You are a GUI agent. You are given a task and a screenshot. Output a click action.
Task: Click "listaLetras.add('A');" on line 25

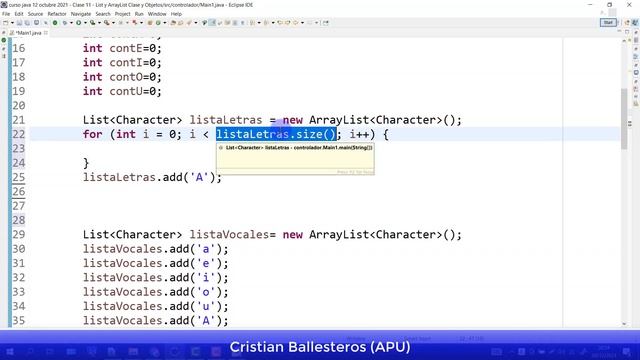click(x=152, y=177)
